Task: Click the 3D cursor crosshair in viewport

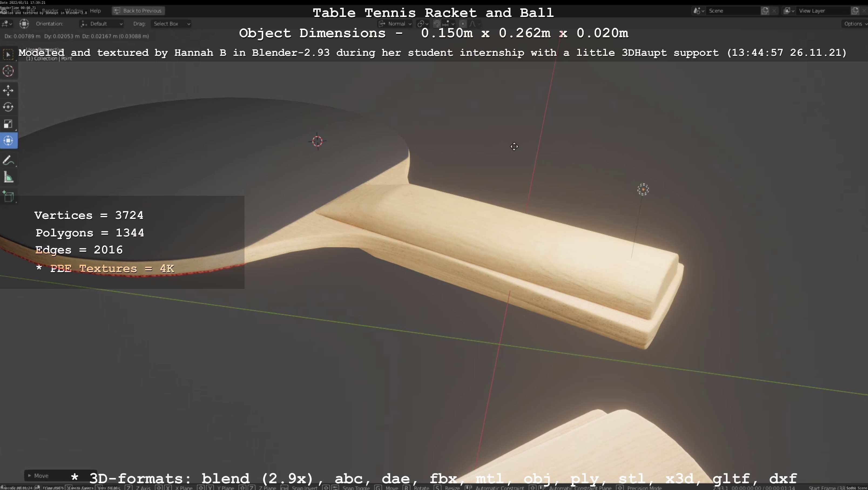Action: 317,141
